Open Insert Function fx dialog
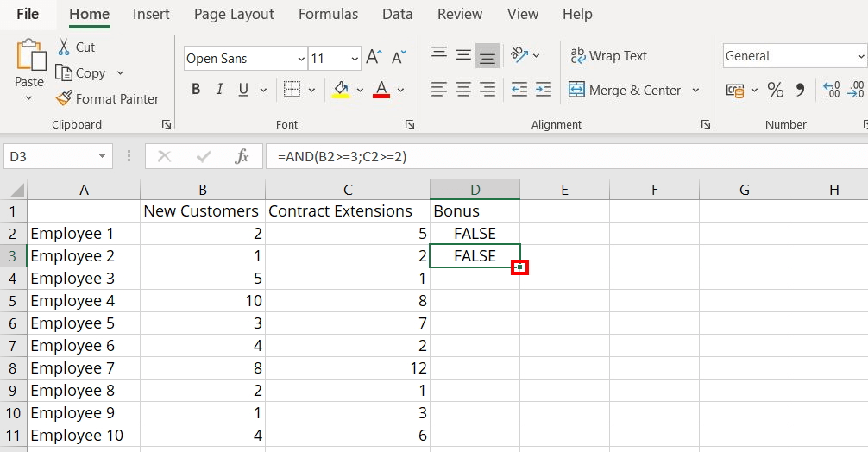The image size is (868, 452). pyautogui.click(x=242, y=157)
